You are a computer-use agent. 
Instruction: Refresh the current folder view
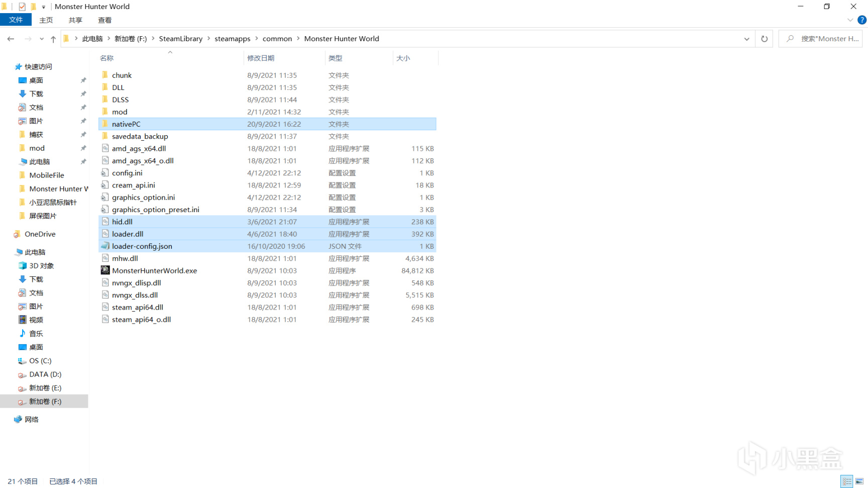pos(764,39)
